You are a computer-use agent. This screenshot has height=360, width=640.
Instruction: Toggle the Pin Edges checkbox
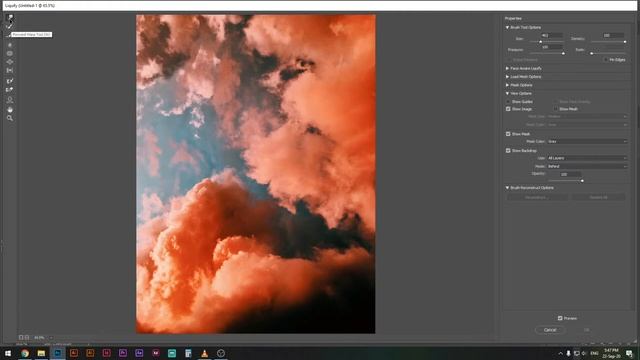coord(606,60)
